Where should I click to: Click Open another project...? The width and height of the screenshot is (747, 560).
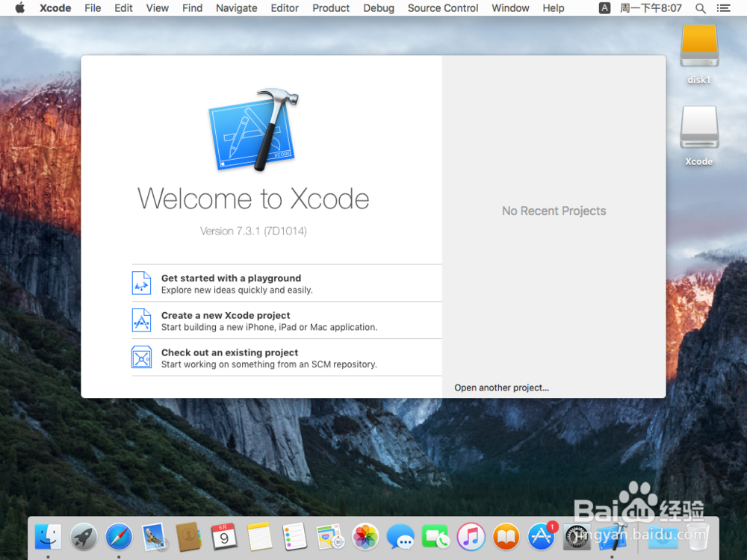501,388
